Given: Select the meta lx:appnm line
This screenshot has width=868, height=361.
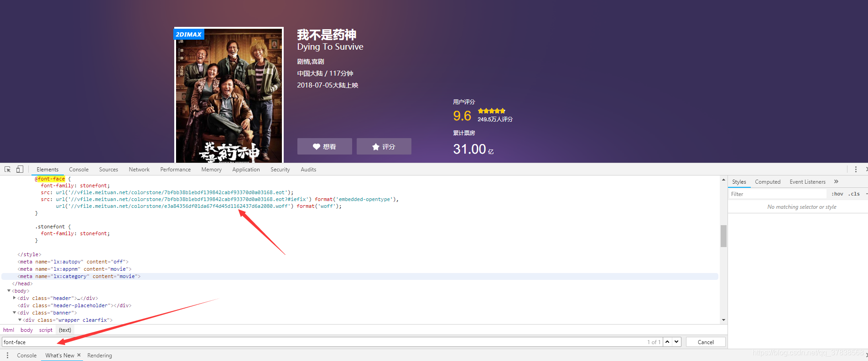Looking at the screenshot, I should point(74,269).
